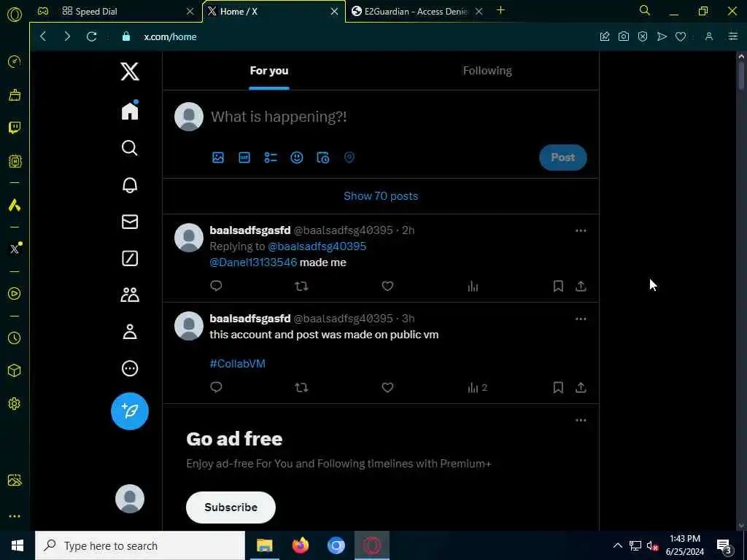This screenshot has width=747, height=560.
Task: Open the @Danel13133546 mention link
Action: coord(253,262)
